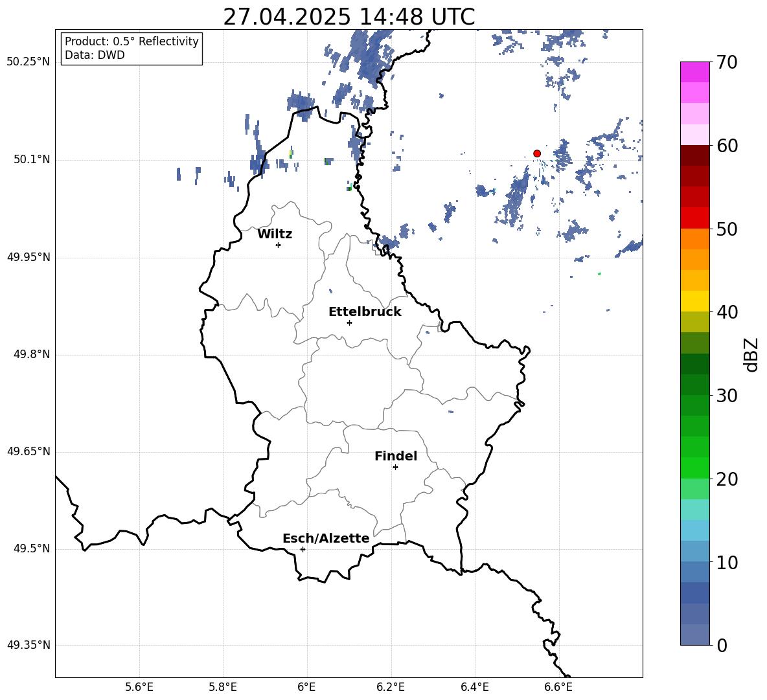Select the Findel city label
The image size is (767, 700).
click(396, 456)
